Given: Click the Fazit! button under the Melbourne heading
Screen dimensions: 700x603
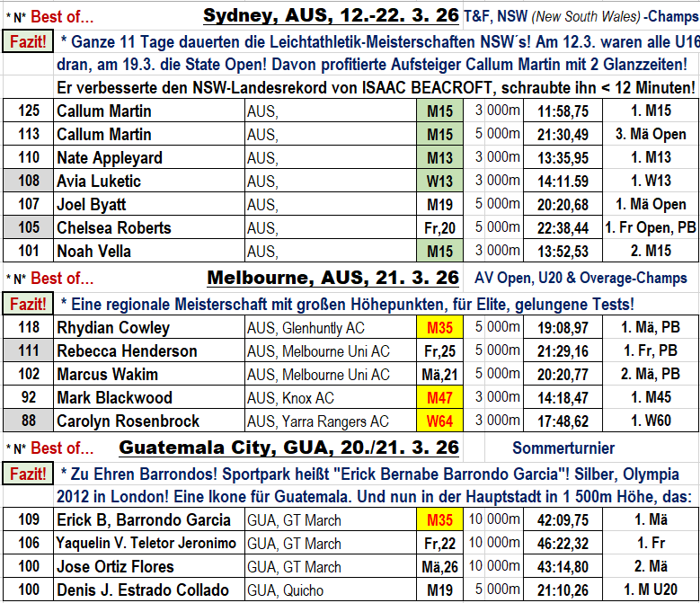Looking at the screenshot, I should coord(28,304).
